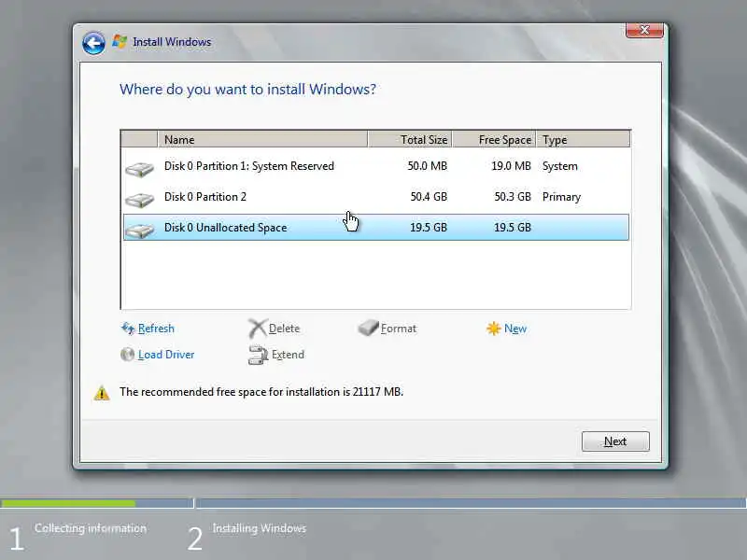Click the Format eraser icon
The height and width of the screenshot is (560, 747).
point(368,328)
